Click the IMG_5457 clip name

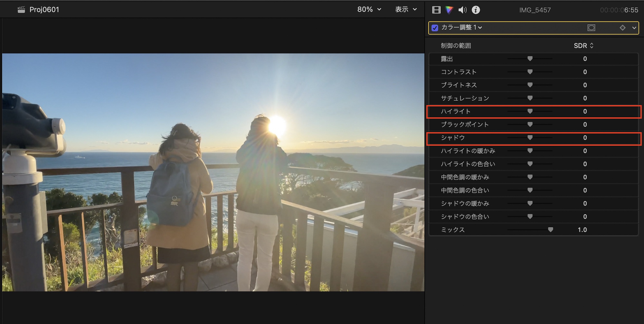pyautogui.click(x=535, y=10)
